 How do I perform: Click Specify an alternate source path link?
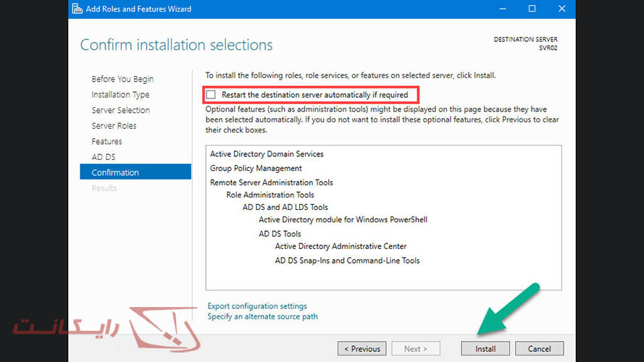coord(262,316)
